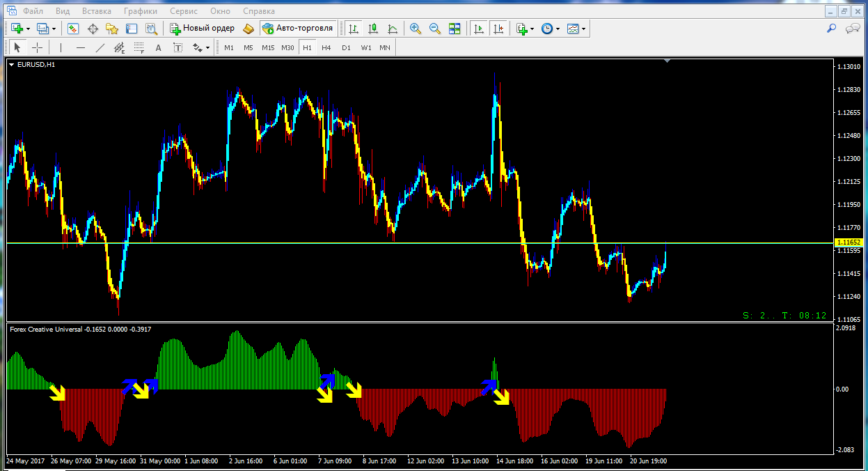Tile chart windows icon
Viewport: 868px width, 471px height.
[455, 29]
